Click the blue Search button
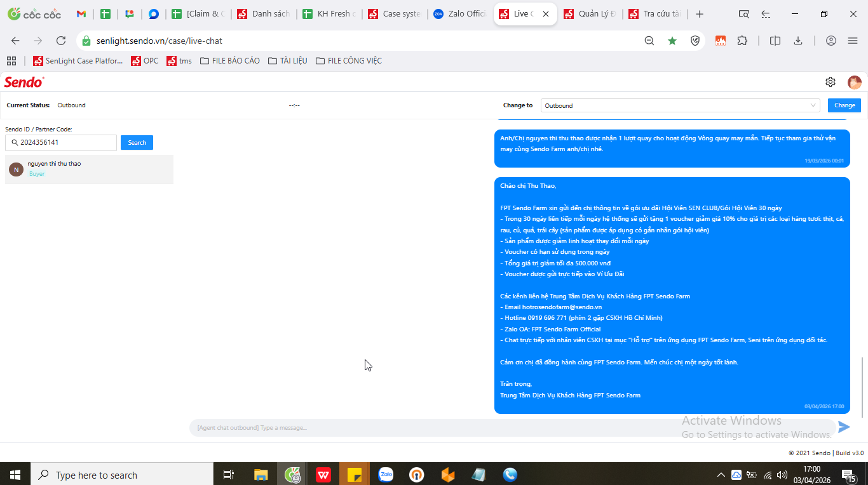This screenshot has width=868, height=485. click(137, 143)
